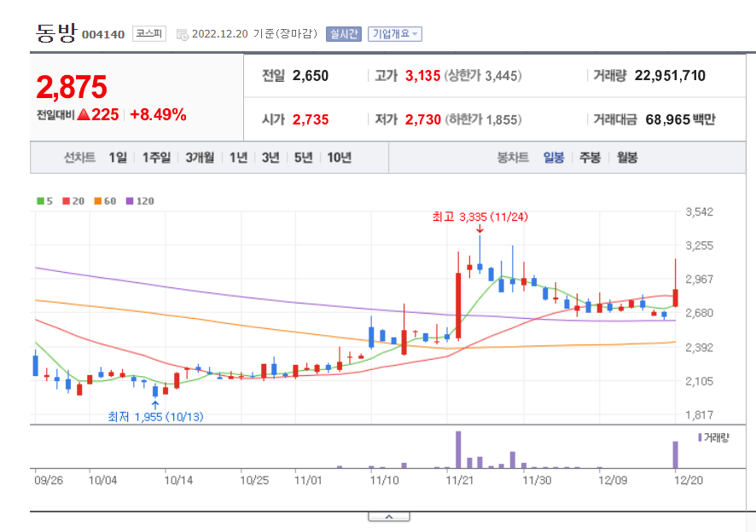Click the red up-triangle change 225
This screenshot has height=532, width=756.
pyautogui.click(x=98, y=115)
